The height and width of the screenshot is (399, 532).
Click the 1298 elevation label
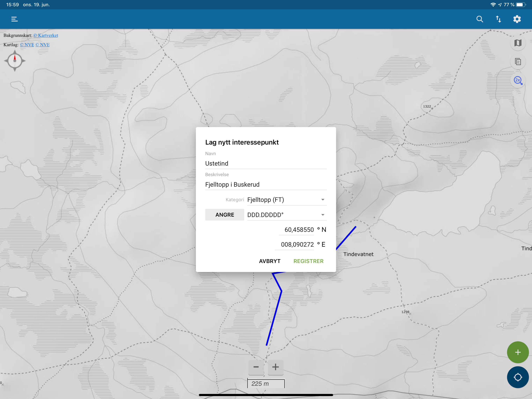[405, 312]
